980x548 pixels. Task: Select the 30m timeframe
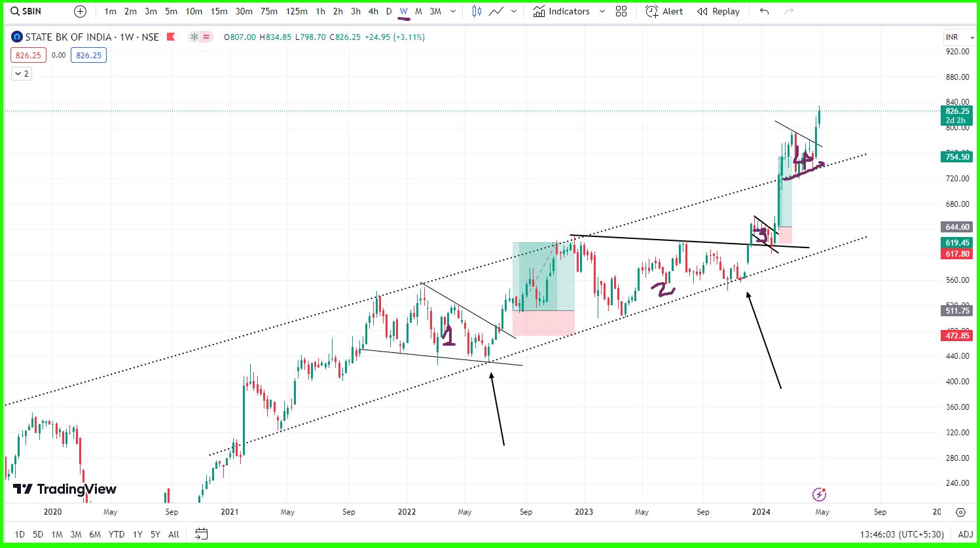[244, 11]
